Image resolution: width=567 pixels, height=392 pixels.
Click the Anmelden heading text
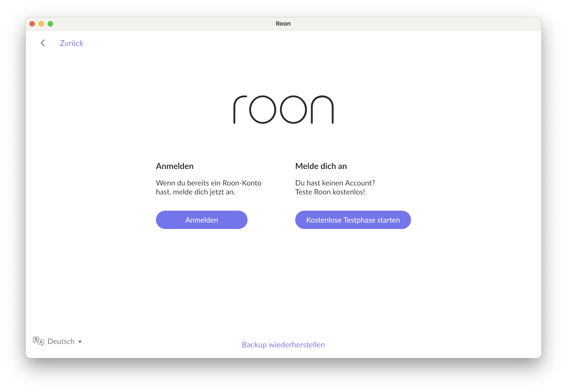[175, 166]
